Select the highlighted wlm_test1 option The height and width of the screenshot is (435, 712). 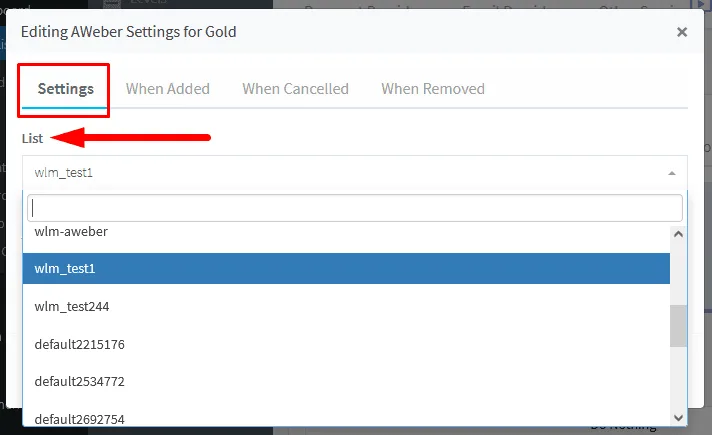346,268
